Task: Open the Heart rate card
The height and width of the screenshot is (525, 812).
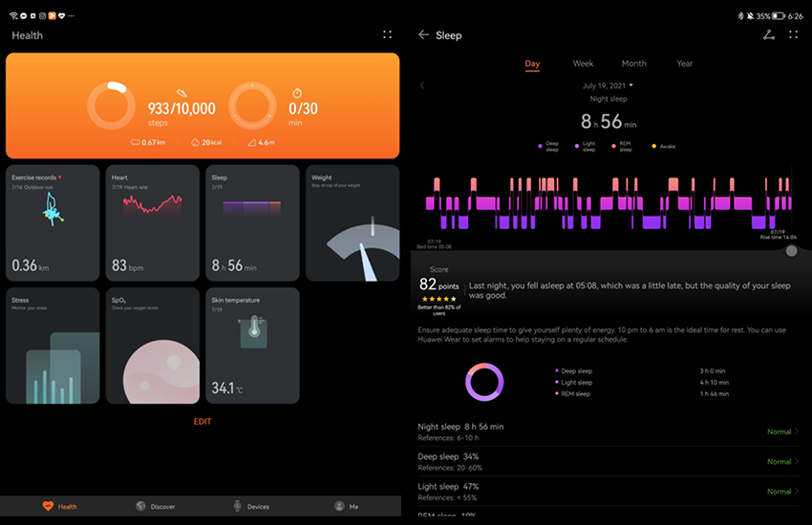Action: coord(152,223)
